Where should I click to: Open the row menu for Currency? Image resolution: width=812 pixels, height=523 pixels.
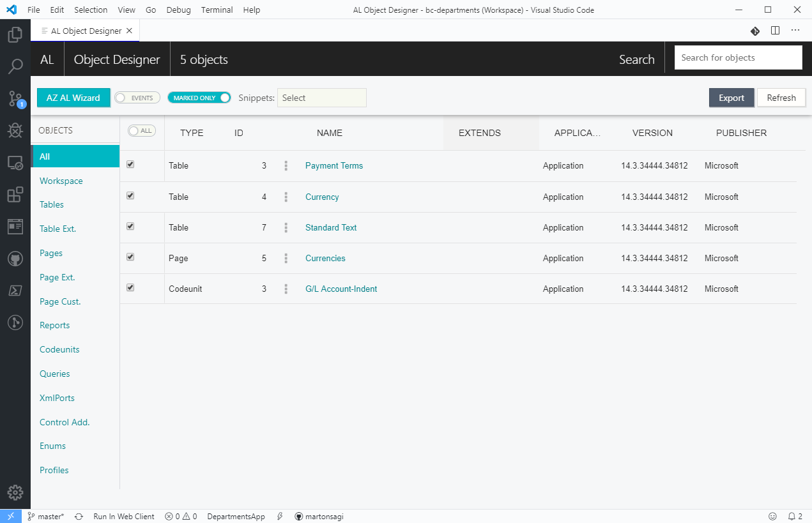pos(286,197)
